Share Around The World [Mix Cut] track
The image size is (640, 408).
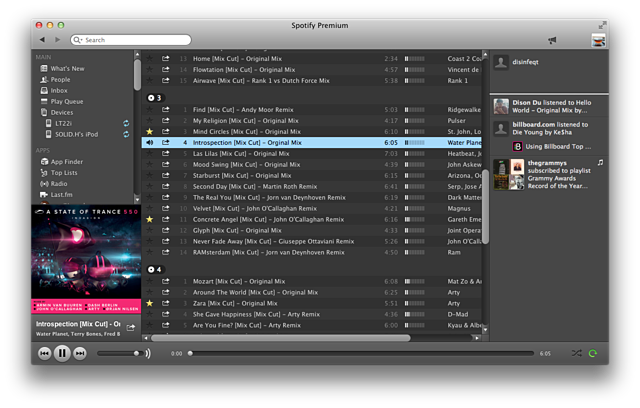(165, 292)
